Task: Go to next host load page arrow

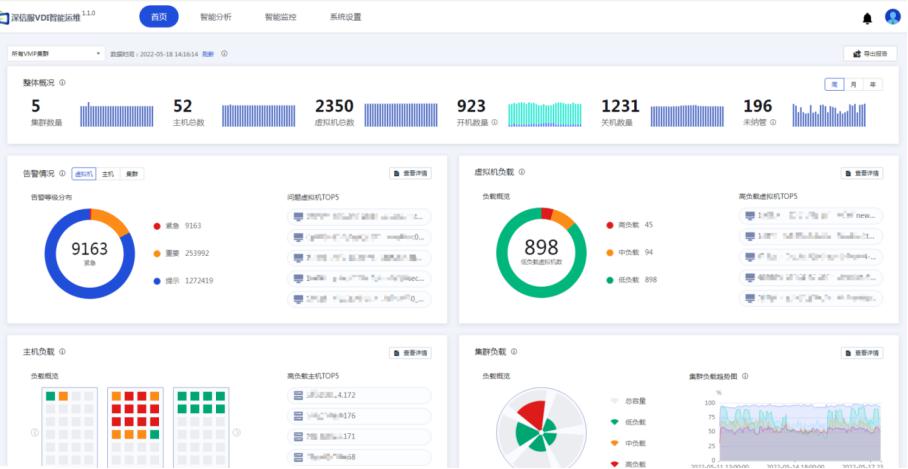Action: pos(236,433)
